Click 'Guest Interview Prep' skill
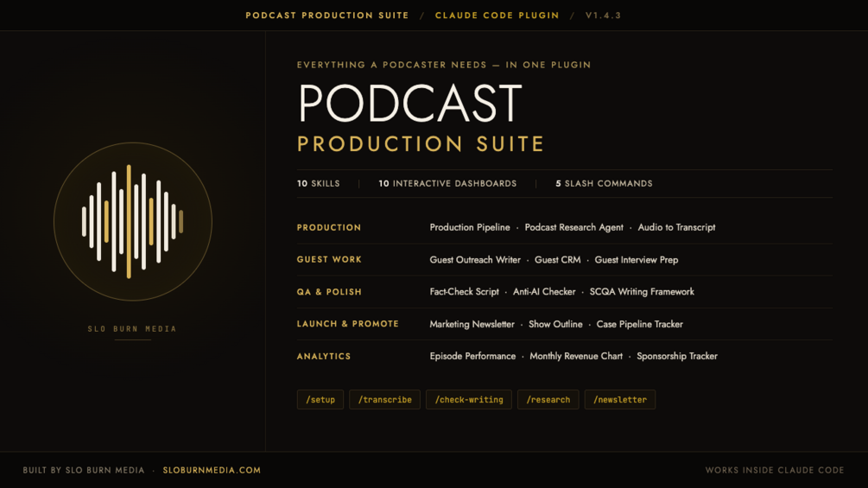 (x=636, y=259)
